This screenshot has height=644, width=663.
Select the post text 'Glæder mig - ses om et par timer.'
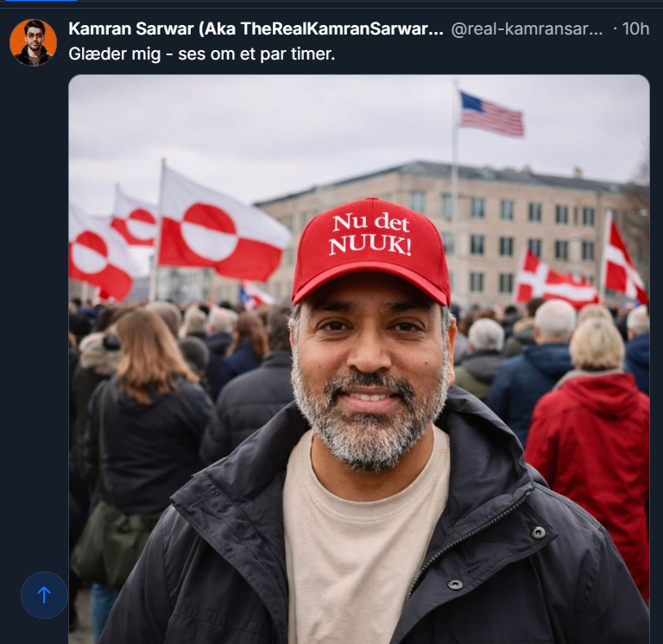(201, 54)
